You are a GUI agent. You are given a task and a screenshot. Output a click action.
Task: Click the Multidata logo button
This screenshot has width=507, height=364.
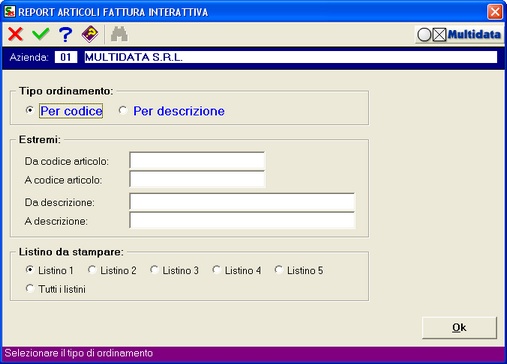coord(459,34)
